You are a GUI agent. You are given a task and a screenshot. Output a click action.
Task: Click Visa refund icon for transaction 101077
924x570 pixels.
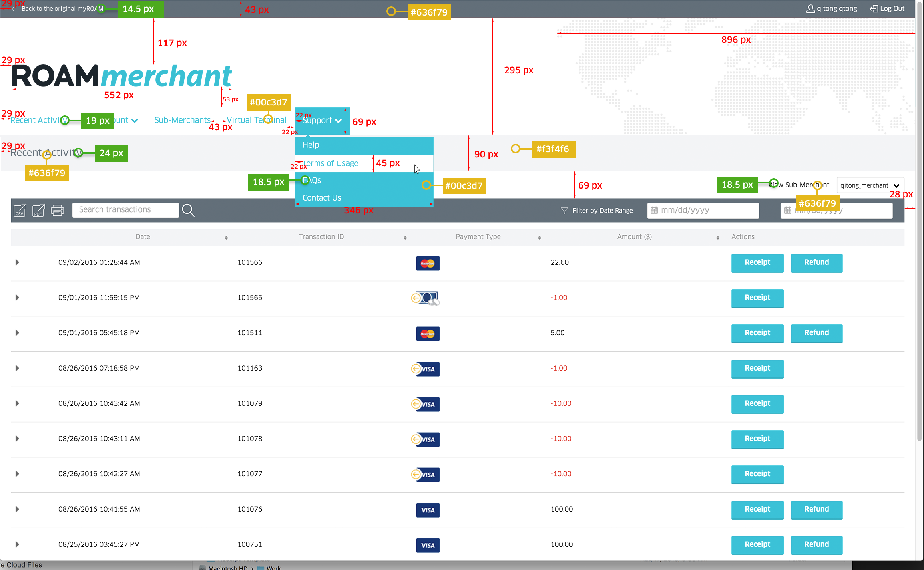click(x=425, y=475)
